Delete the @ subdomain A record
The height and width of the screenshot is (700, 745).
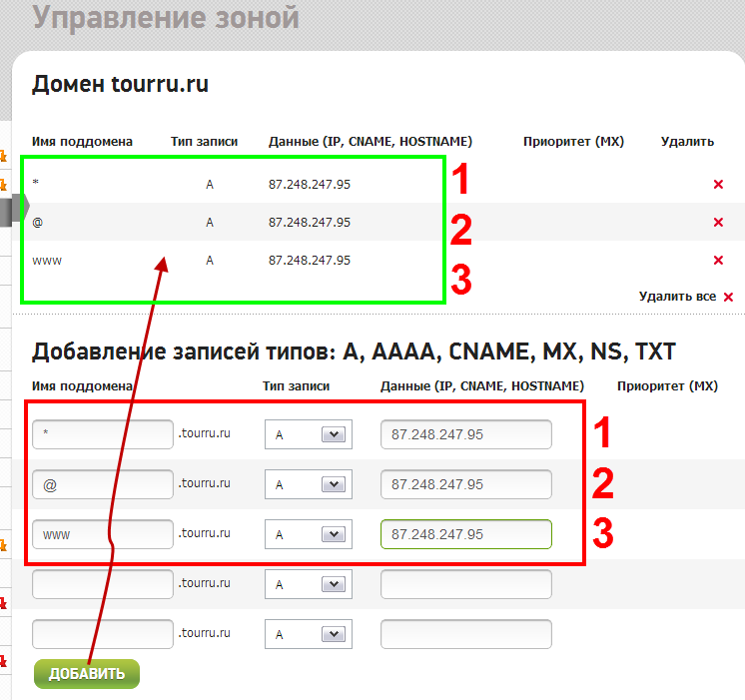coord(717,223)
